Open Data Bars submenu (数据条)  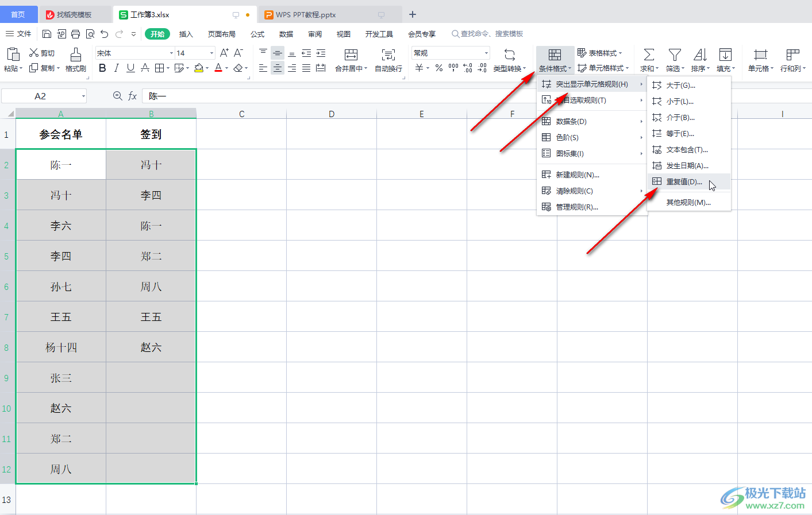tap(592, 121)
